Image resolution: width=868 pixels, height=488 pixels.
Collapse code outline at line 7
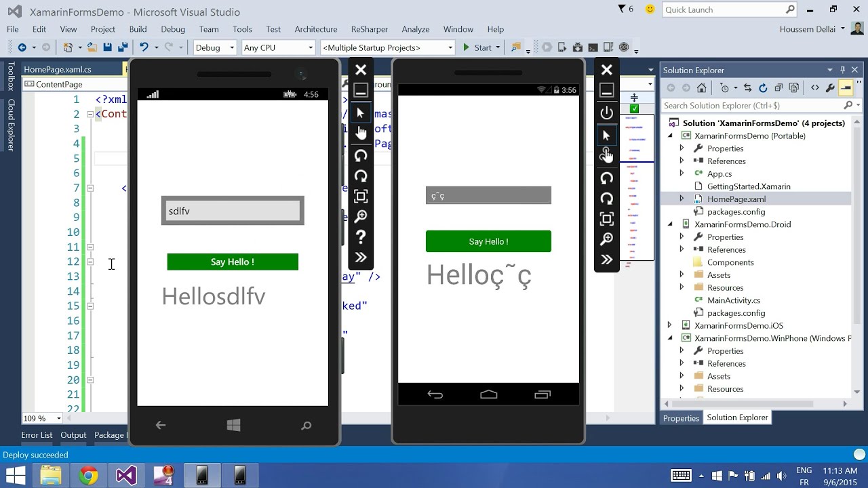point(90,188)
